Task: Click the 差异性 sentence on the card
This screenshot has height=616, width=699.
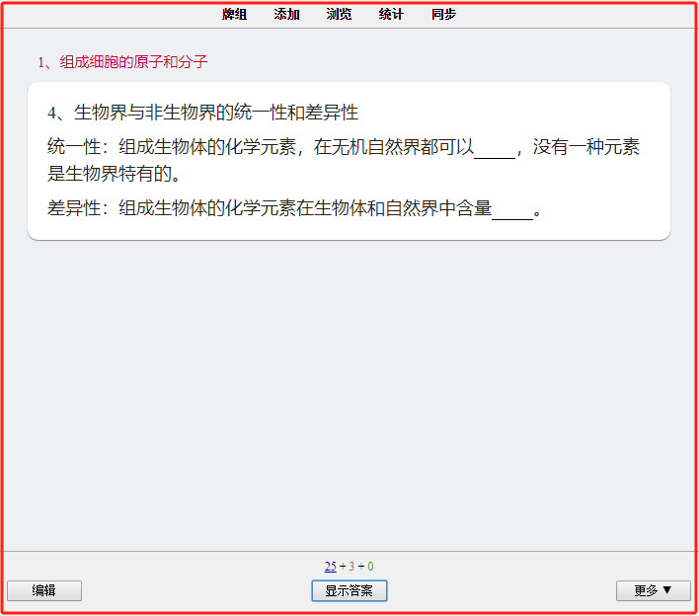Action: pyautogui.click(x=294, y=208)
